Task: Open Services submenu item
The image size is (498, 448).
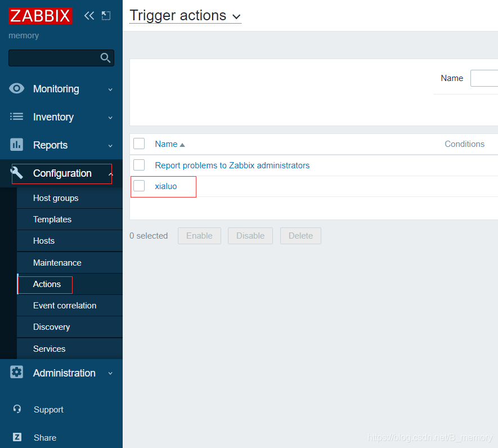Action: coord(70,348)
